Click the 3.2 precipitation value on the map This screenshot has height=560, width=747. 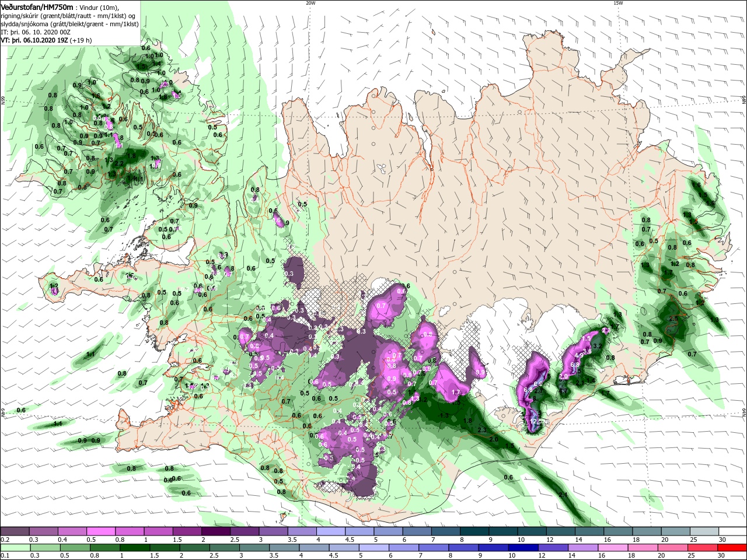tap(597, 346)
